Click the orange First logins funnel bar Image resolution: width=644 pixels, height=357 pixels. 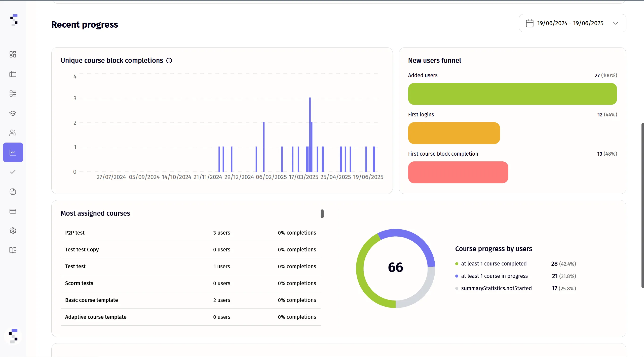pyautogui.click(x=454, y=133)
